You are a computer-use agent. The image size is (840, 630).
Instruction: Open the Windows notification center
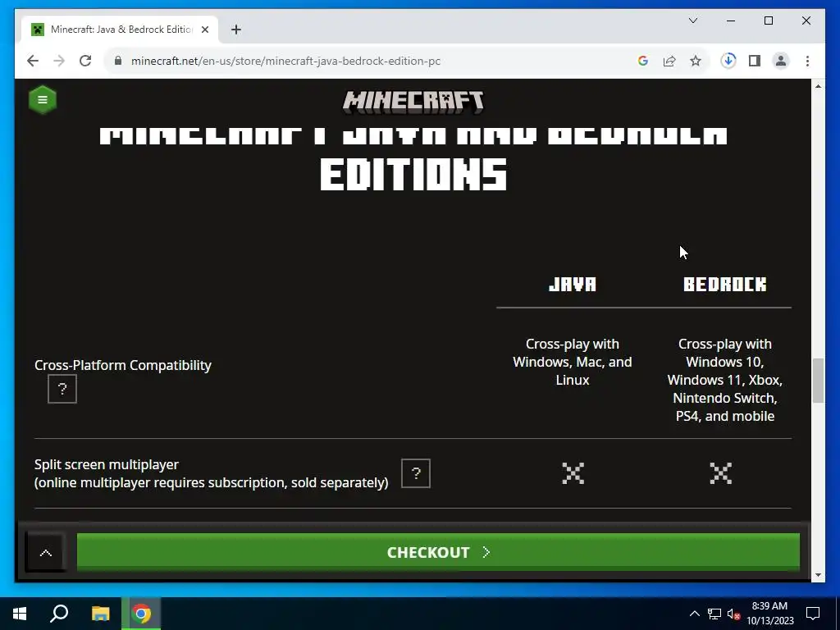point(813,614)
